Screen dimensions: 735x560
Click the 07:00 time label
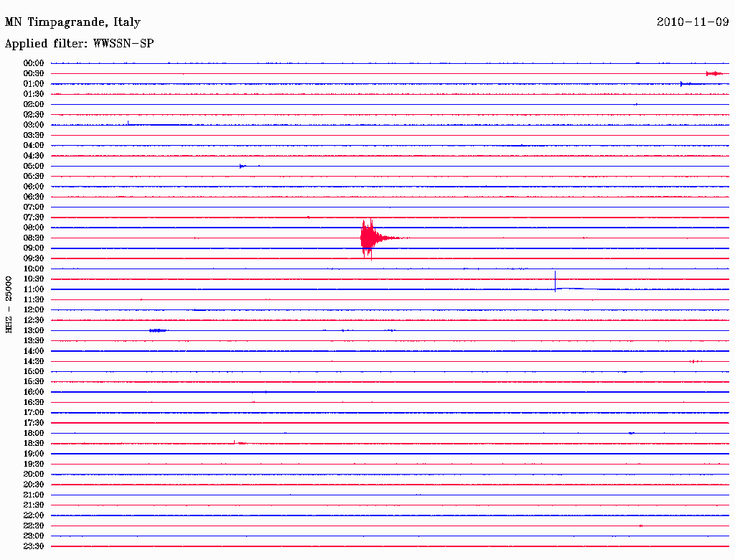point(34,207)
